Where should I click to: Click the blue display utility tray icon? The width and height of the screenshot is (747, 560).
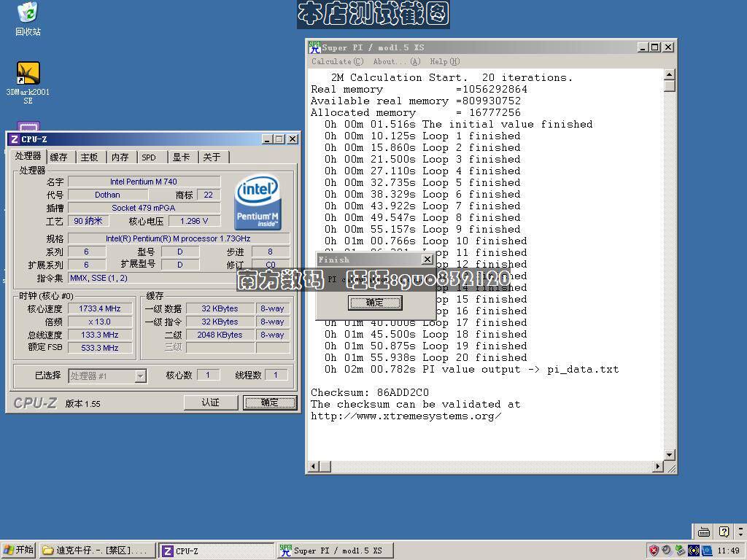706,551
